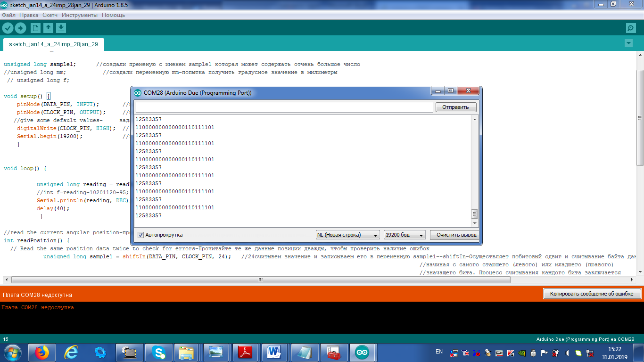This screenshot has height=362, width=644.
Task: Open Firefox from the taskbar
Action: [42, 352]
